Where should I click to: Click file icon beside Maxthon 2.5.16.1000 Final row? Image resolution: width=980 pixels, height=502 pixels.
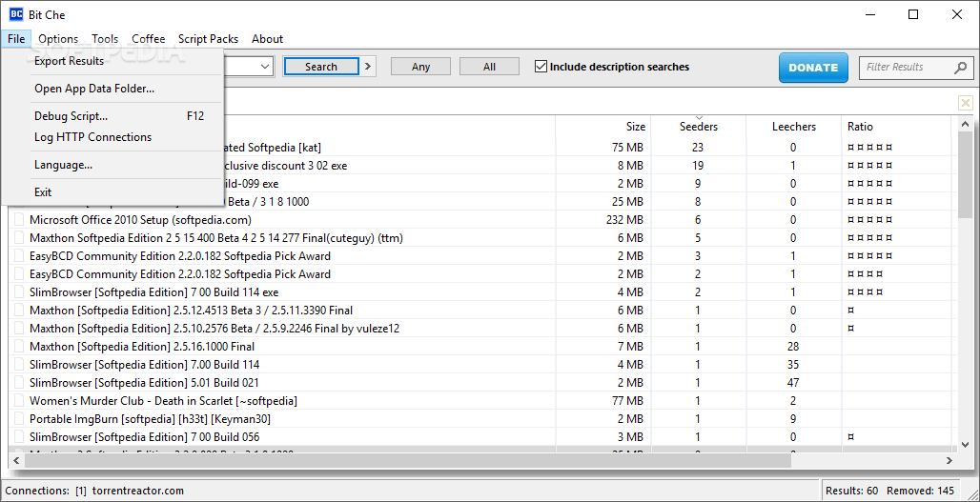[x=19, y=347]
